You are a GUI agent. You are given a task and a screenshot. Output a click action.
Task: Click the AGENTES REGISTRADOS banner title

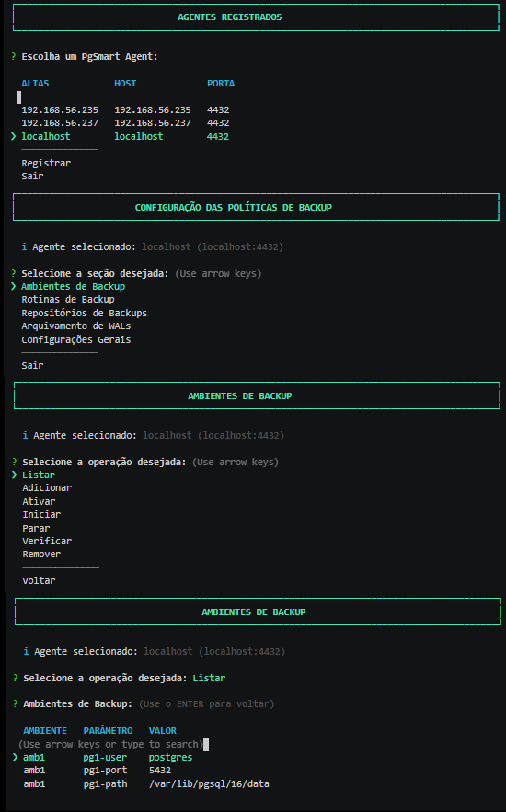point(229,17)
